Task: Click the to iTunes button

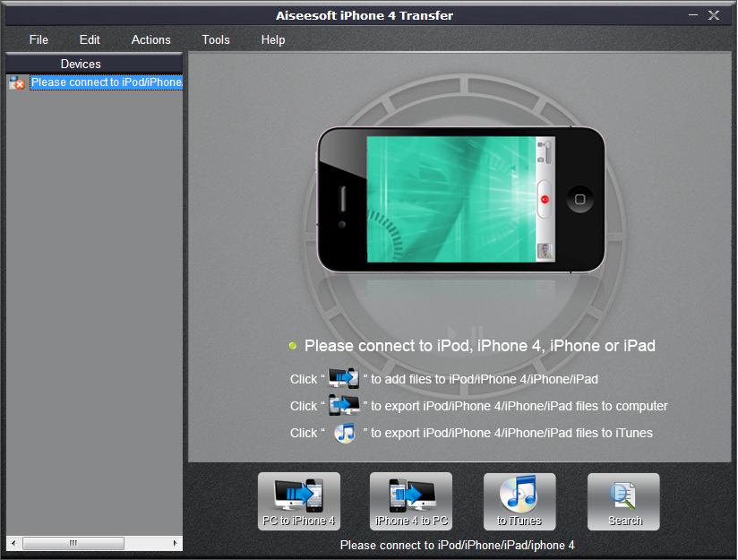Action: (x=519, y=502)
